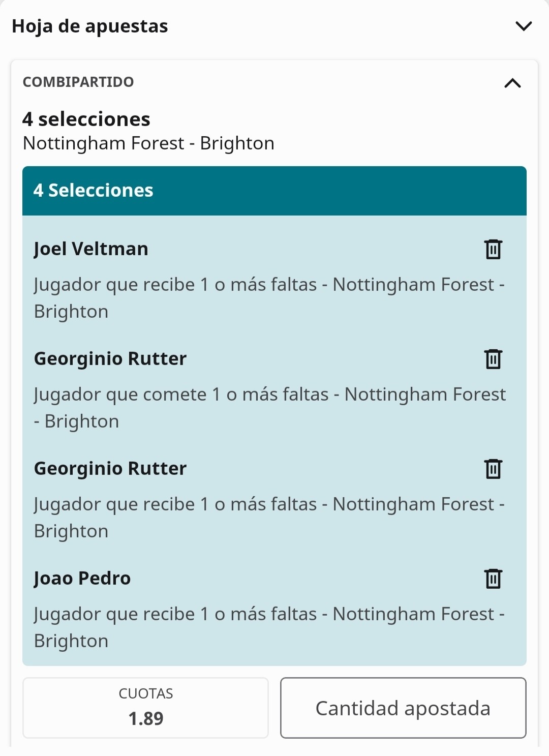Tap Georginio Rutter name above comete faltas
Image resolution: width=549 pixels, height=756 pixels.
pos(110,359)
